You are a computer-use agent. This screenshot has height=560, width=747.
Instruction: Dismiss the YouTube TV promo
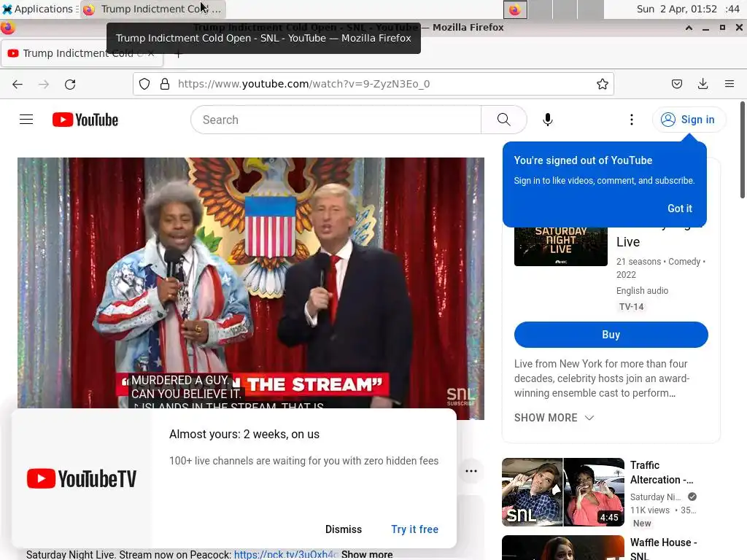click(344, 529)
